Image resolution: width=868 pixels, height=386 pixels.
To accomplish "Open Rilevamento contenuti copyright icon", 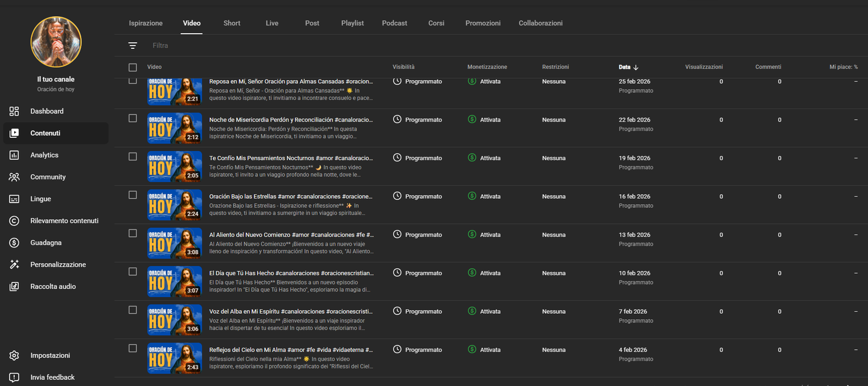I will 14,221.
